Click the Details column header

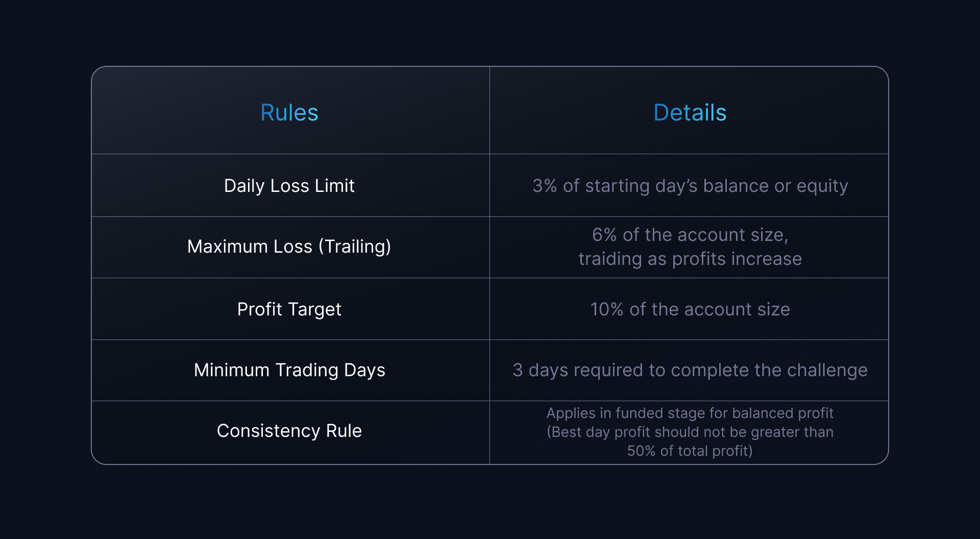(x=690, y=112)
